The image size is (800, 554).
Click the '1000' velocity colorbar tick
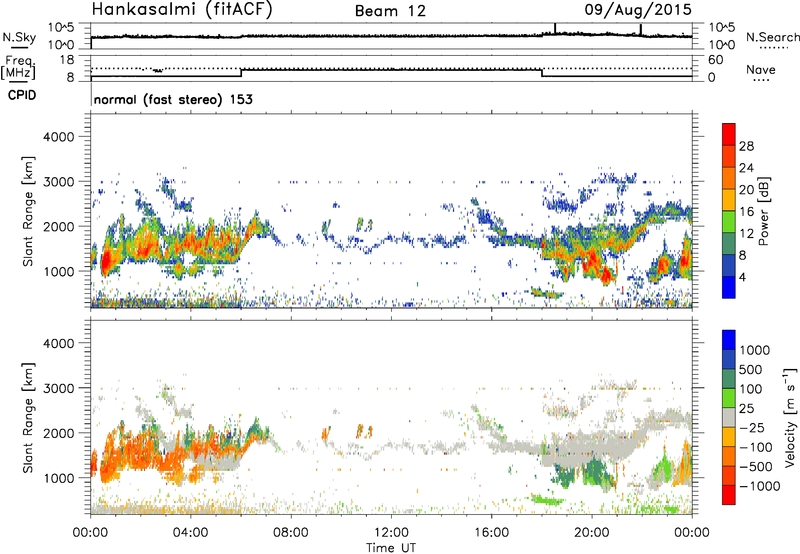[x=755, y=350]
